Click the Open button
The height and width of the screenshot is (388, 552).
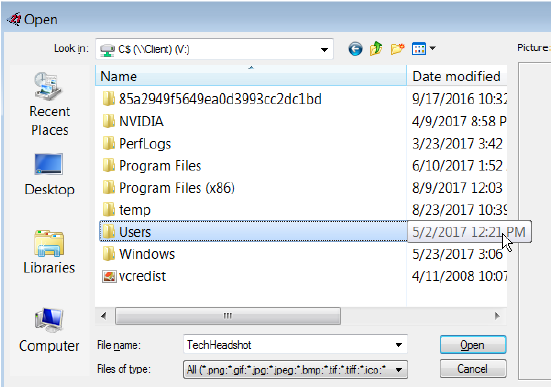click(473, 345)
